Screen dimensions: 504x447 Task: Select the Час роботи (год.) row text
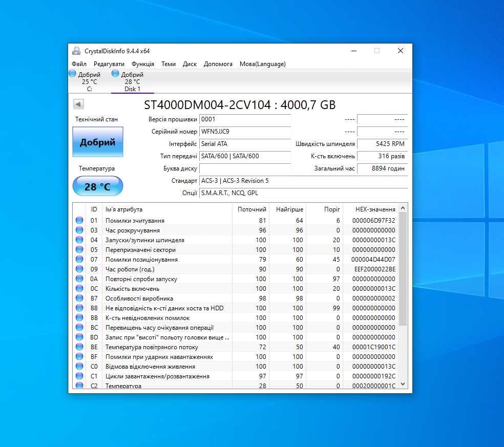pos(130,269)
